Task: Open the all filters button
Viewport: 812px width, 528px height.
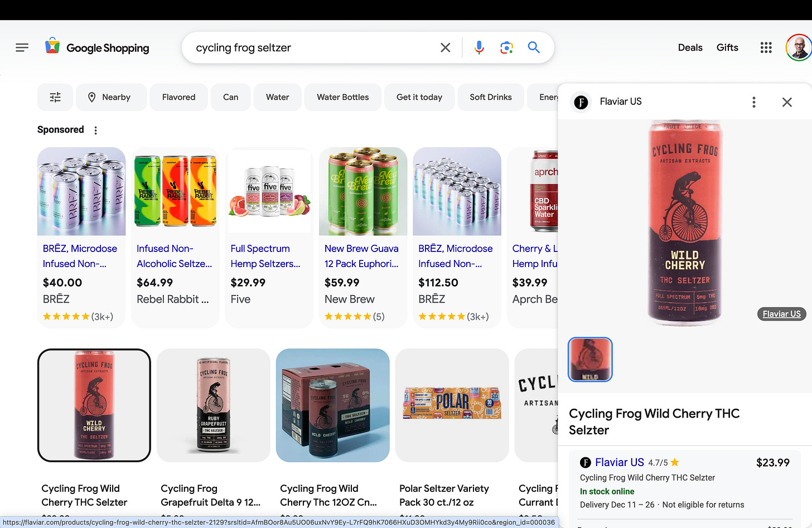Action: [55, 97]
